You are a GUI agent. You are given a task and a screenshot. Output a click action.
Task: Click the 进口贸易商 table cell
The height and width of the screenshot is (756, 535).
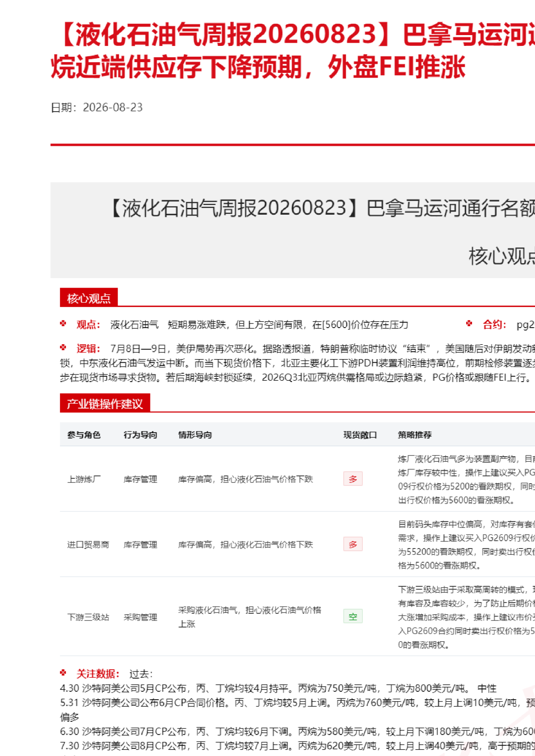(88, 544)
